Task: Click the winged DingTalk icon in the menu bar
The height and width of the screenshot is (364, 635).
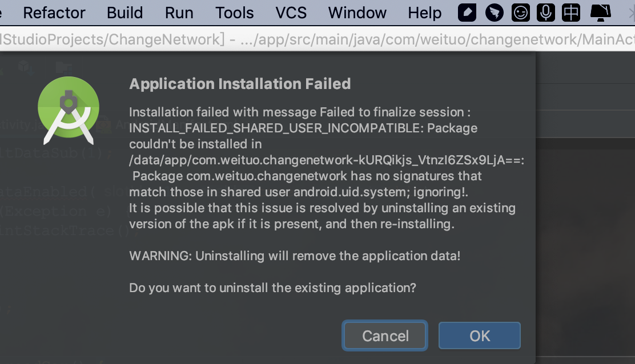Action: (493, 12)
